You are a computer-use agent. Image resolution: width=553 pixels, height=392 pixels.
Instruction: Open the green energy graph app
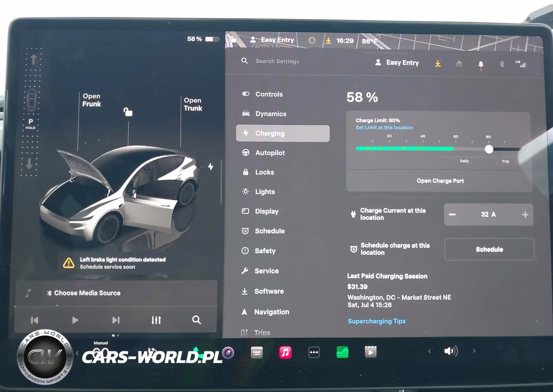(x=342, y=352)
